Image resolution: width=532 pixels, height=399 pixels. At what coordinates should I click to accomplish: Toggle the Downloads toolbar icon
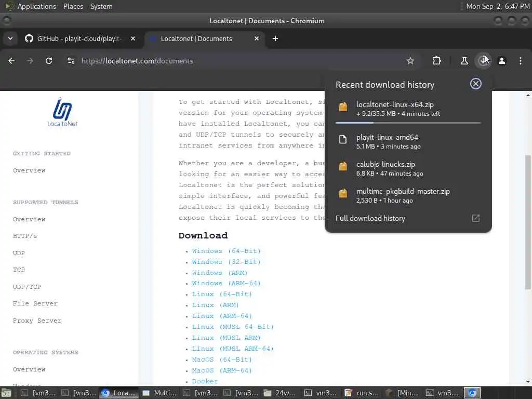coord(483,61)
